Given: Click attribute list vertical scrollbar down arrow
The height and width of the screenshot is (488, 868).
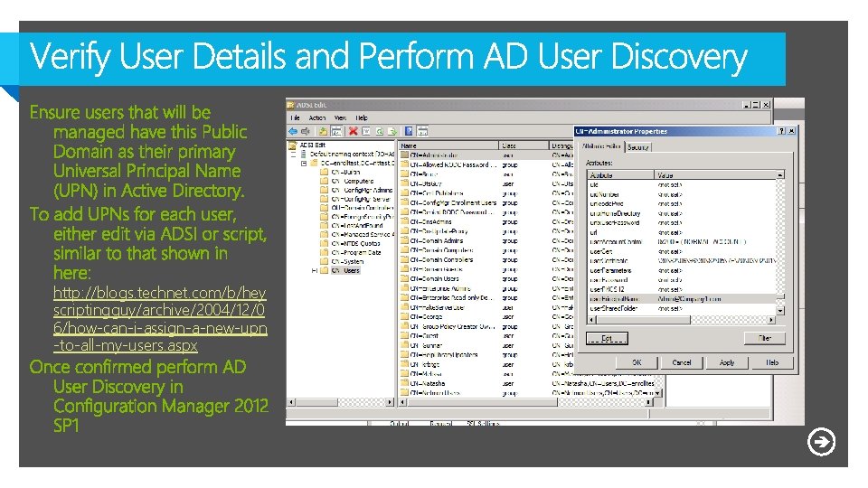Looking at the screenshot, I should point(780,311).
